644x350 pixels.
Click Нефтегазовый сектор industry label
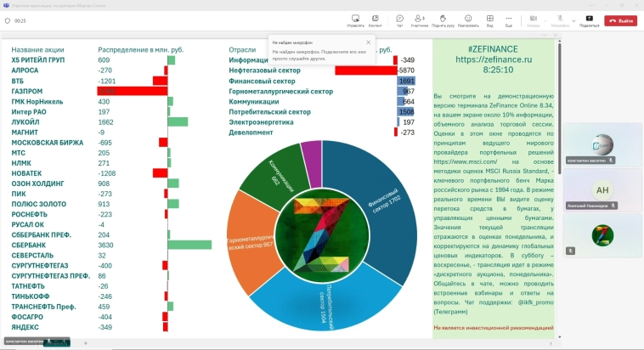[264, 71]
